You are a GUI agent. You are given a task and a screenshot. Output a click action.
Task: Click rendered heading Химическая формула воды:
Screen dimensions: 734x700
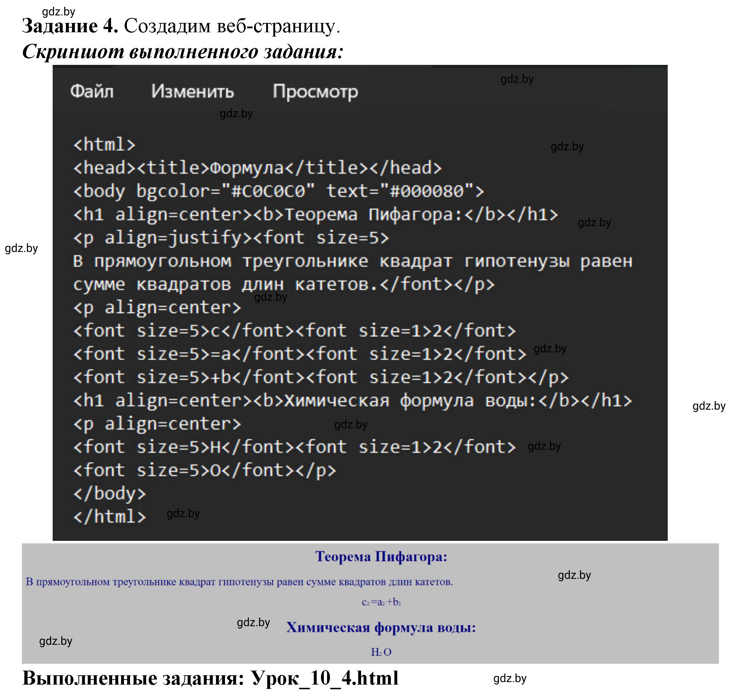tap(381, 628)
